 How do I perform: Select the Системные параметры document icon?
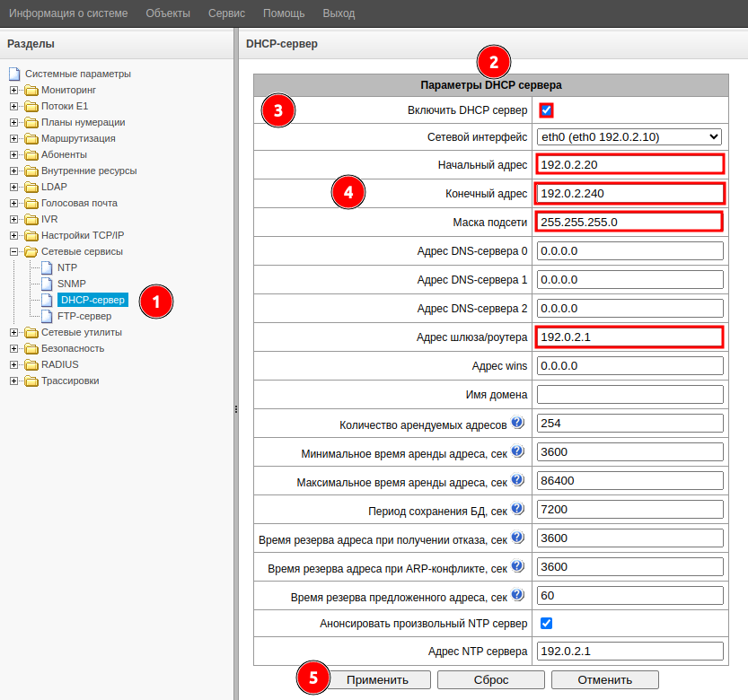tap(14, 74)
